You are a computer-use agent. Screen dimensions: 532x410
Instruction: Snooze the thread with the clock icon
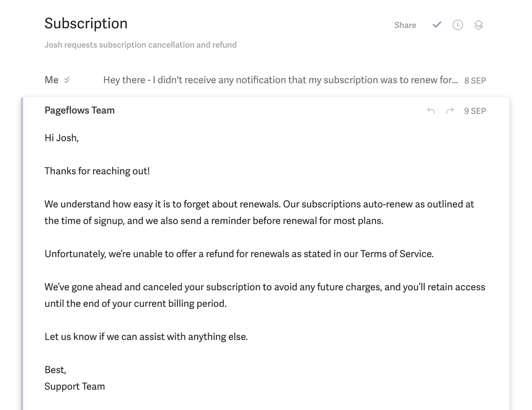(458, 25)
